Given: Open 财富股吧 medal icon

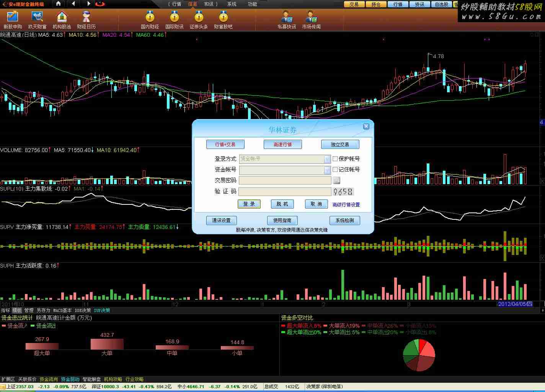Looking at the screenshot, I should point(223,20).
